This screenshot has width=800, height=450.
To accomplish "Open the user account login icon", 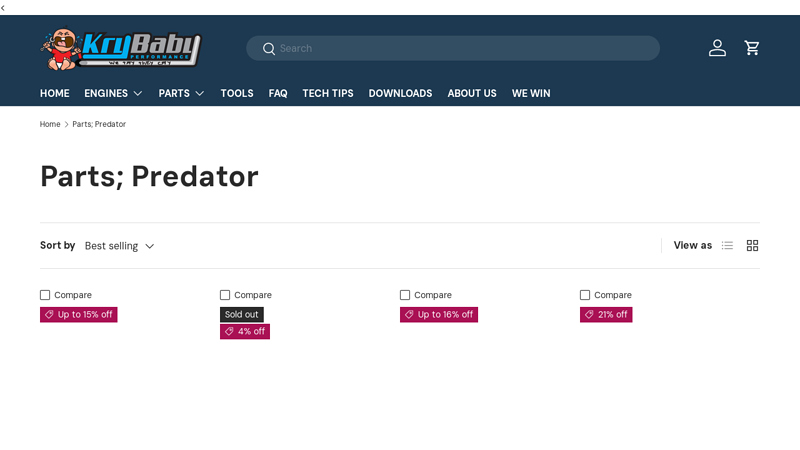I will [x=717, y=48].
